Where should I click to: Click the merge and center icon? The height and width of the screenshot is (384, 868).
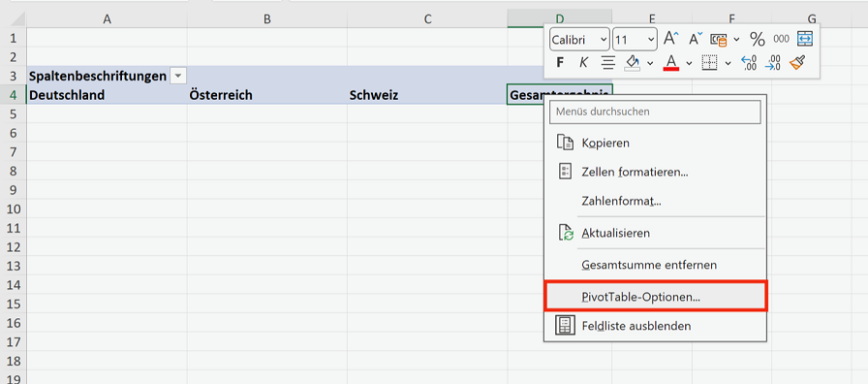(x=804, y=39)
